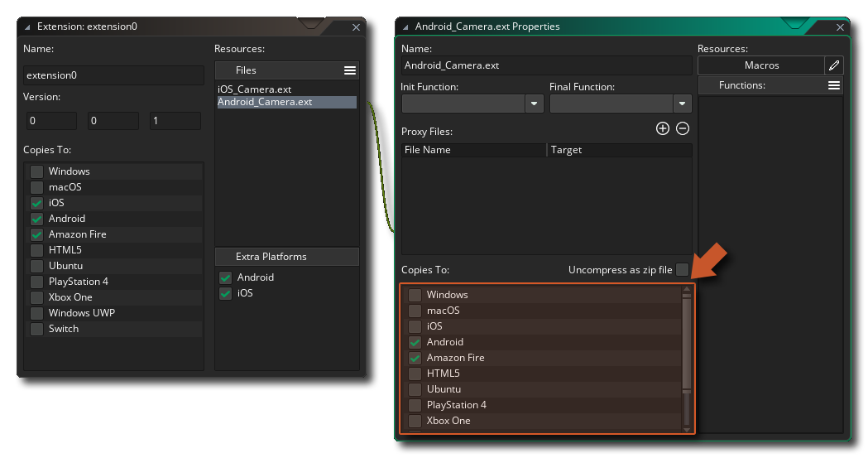Select Android_Camera.ext in the Files list
The image size is (868, 458).
[265, 103]
